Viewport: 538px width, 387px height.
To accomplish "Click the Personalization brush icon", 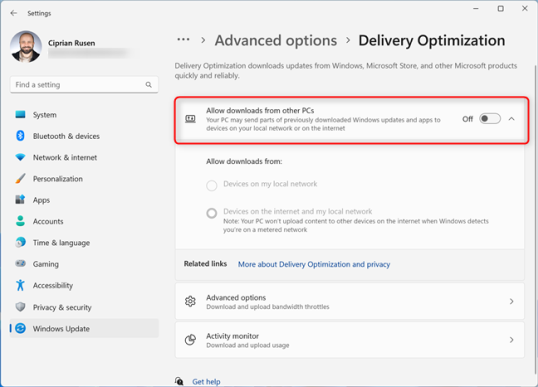I will tap(20, 178).
